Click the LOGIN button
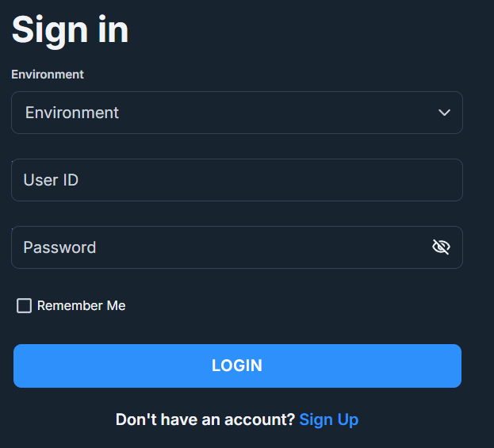The image size is (494, 448). 237,366
